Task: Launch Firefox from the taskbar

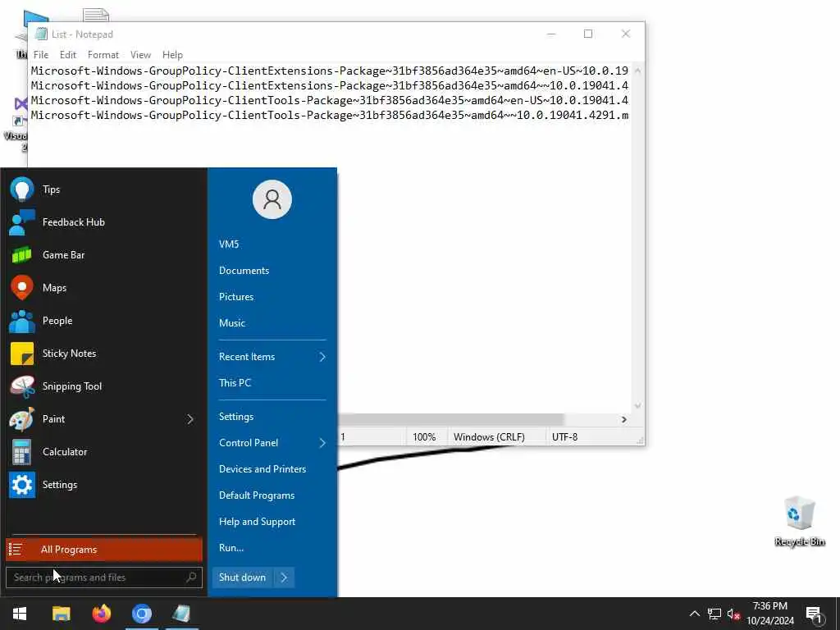Action: (x=101, y=614)
